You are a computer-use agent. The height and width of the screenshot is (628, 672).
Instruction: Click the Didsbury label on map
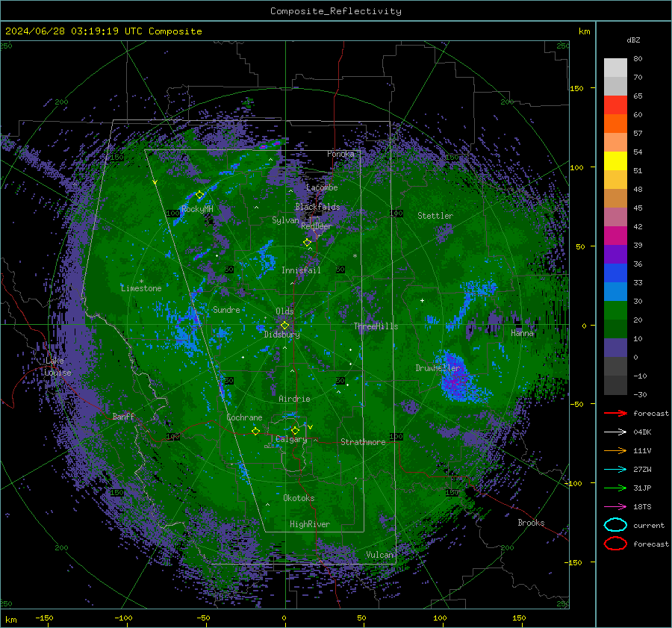(x=281, y=335)
